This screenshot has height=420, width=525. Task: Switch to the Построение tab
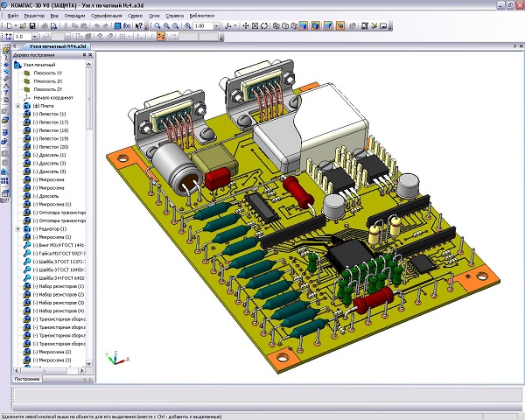point(26,379)
